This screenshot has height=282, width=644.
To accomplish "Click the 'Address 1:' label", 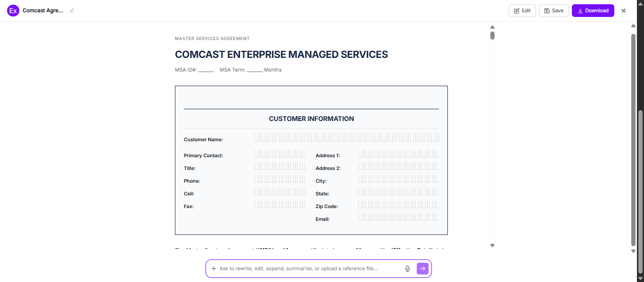I will tap(328, 155).
